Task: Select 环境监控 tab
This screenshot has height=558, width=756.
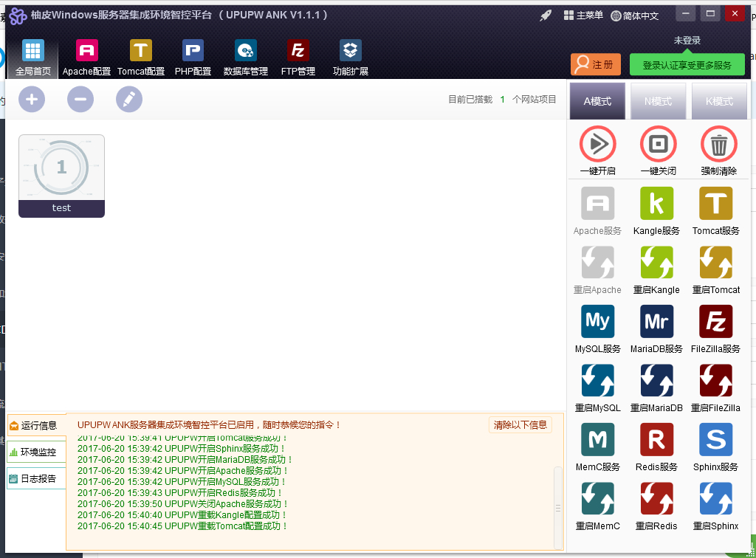Action: coord(37,452)
